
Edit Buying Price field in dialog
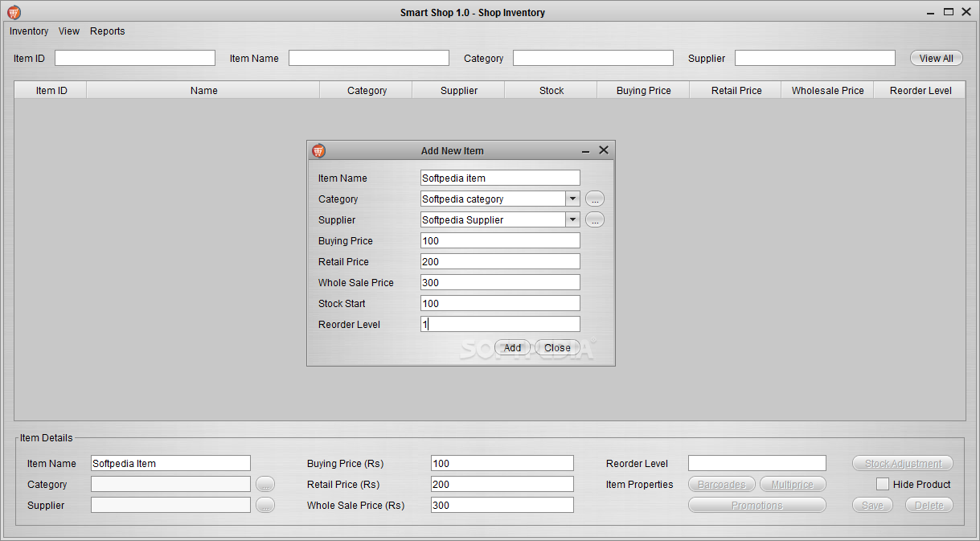[x=500, y=240]
